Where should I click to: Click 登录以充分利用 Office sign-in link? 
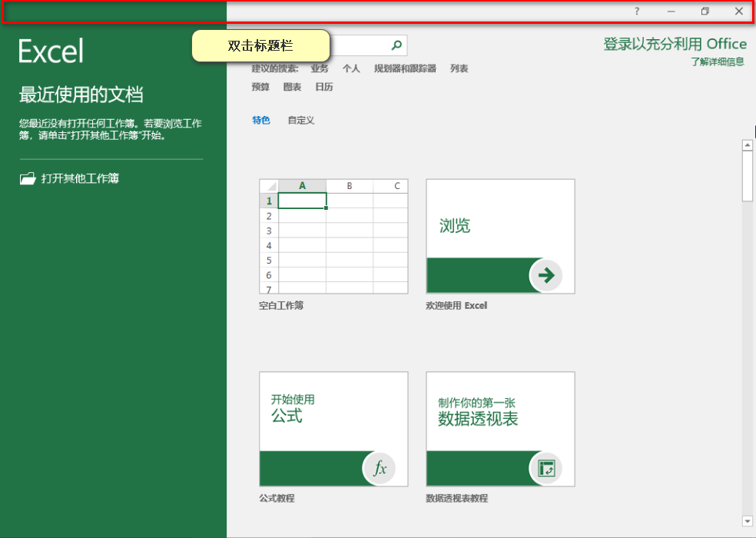(x=675, y=44)
